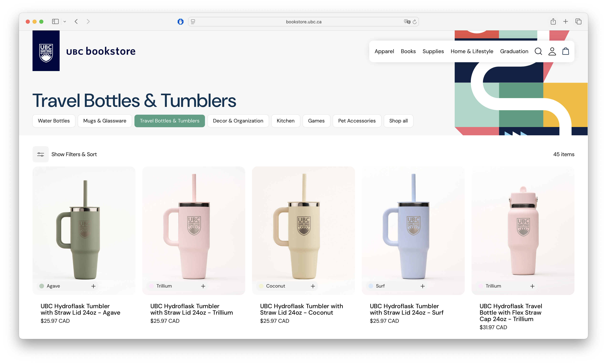
Task: Open Hydroflask Travel Bottle Flex Straw link
Action: click(x=511, y=312)
